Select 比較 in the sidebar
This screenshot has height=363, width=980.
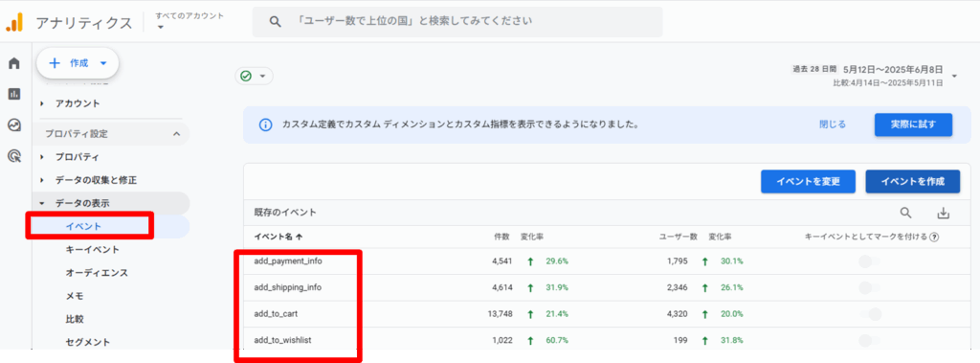click(75, 319)
